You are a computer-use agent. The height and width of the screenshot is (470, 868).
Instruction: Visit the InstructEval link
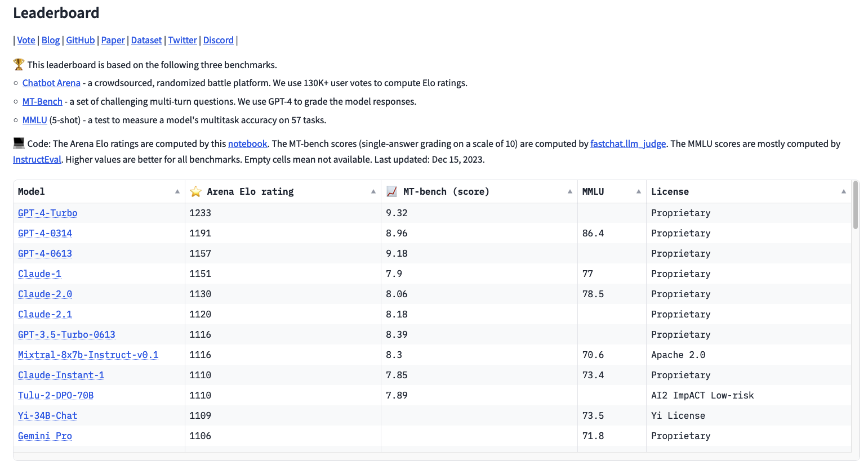37,160
